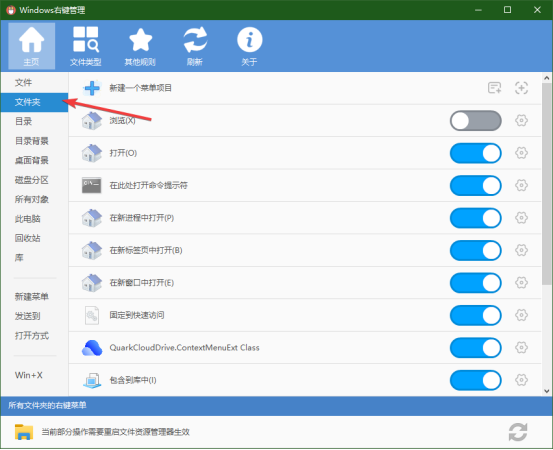
Task: Disable the 打开(O) toggle
Action: [x=475, y=153]
